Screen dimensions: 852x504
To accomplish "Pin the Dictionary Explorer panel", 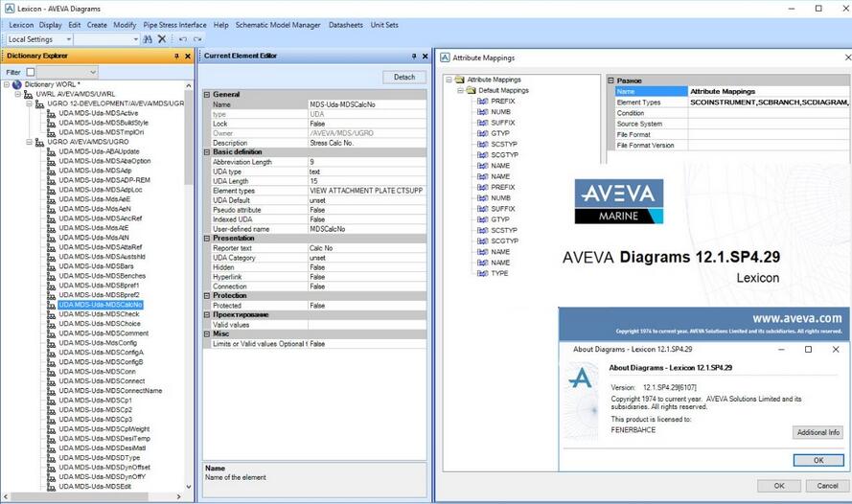I will pos(176,56).
